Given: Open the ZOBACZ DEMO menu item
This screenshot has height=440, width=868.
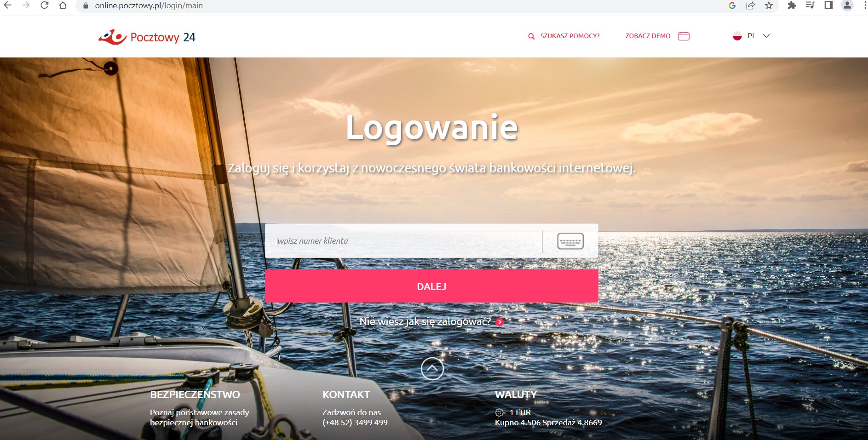Looking at the screenshot, I should pos(648,36).
